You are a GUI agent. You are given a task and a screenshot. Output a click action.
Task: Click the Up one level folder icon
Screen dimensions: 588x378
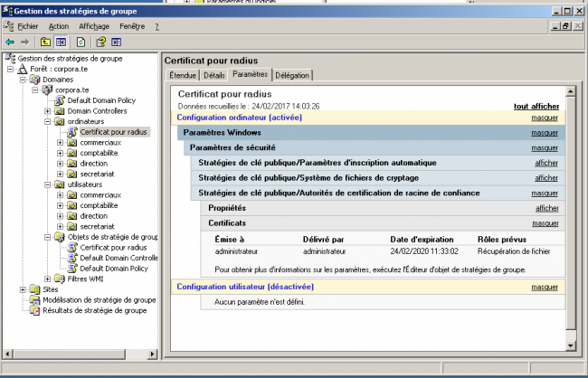[44, 42]
